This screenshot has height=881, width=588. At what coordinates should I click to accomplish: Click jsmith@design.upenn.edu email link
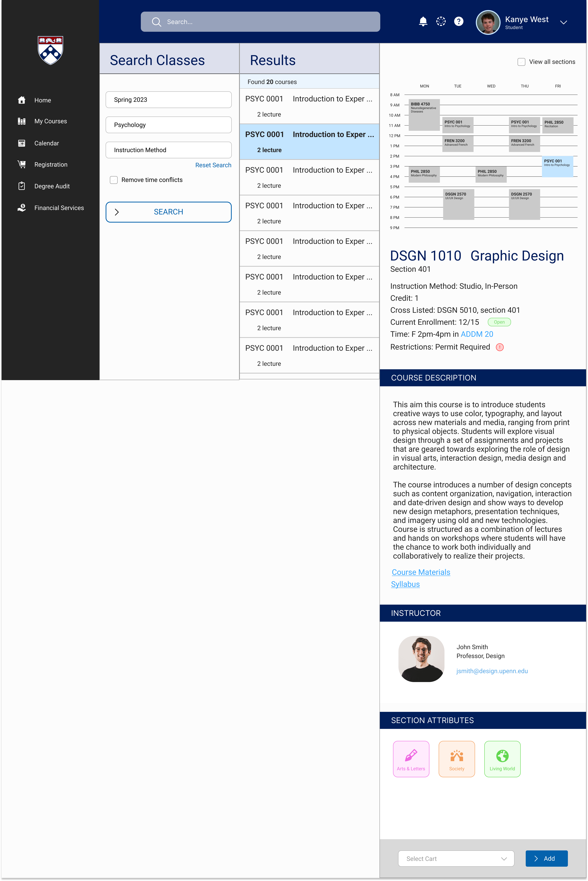tap(492, 671)
